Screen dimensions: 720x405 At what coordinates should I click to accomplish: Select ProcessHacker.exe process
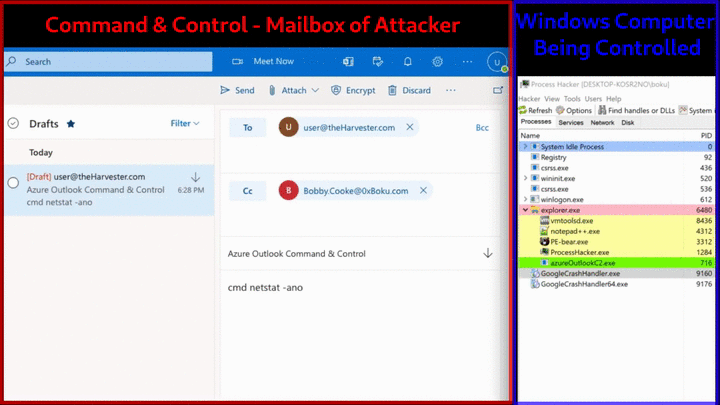point(616,252)
